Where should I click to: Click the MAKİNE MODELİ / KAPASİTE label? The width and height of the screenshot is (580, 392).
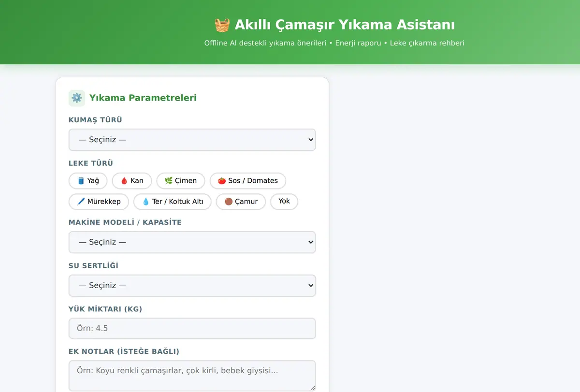125,222
